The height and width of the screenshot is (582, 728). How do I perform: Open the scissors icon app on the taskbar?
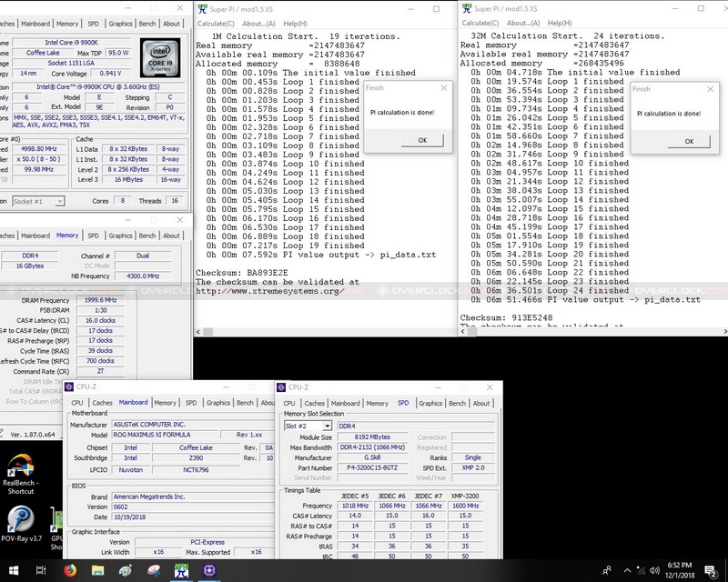point(153,570)
